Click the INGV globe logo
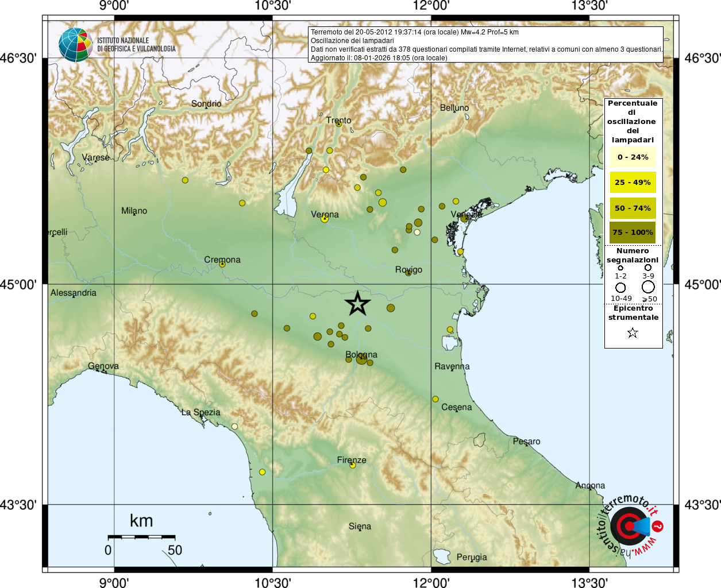This screenshot has height=588, width=721. 75,45
